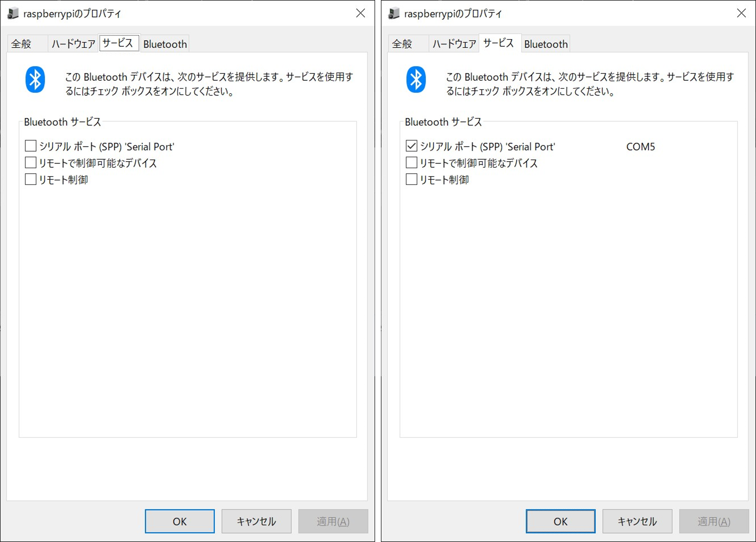Screen dimensions: 756x542
Task: Tick リモートで制御可能なデバイス in the right dialog
Action: click(411, 163)
